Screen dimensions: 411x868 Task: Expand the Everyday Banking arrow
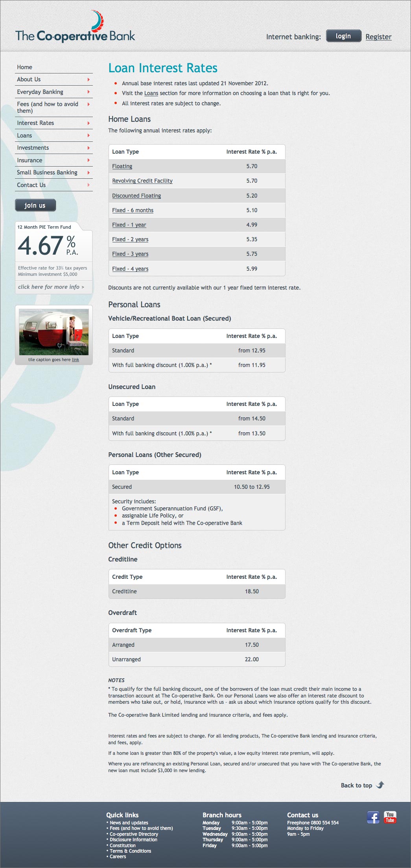[88, 92]
